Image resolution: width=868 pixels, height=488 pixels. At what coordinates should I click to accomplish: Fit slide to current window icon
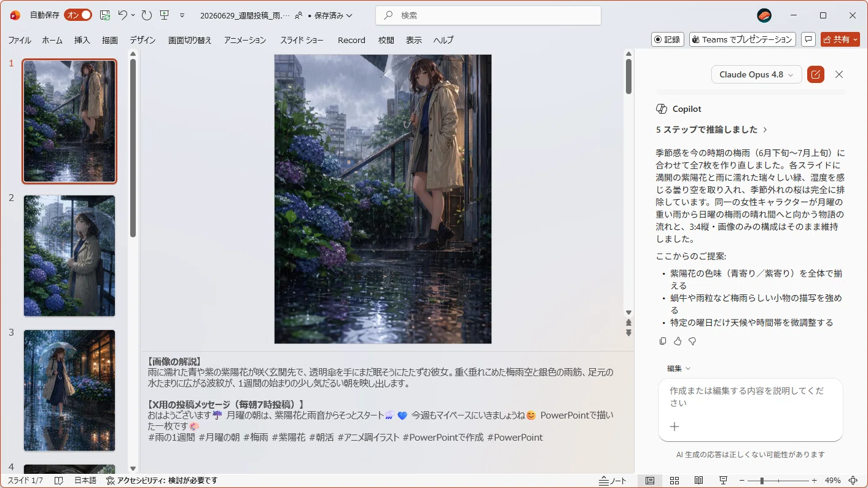click(x=853, y=481)
